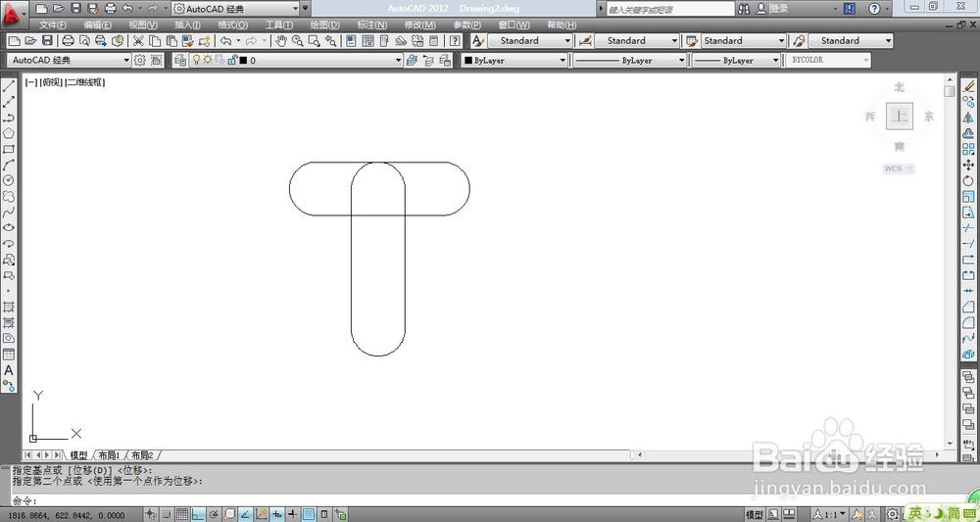The image size is (980, 522).
Task: Expand the layer 0 dropdown list
Action: [398, 60]
